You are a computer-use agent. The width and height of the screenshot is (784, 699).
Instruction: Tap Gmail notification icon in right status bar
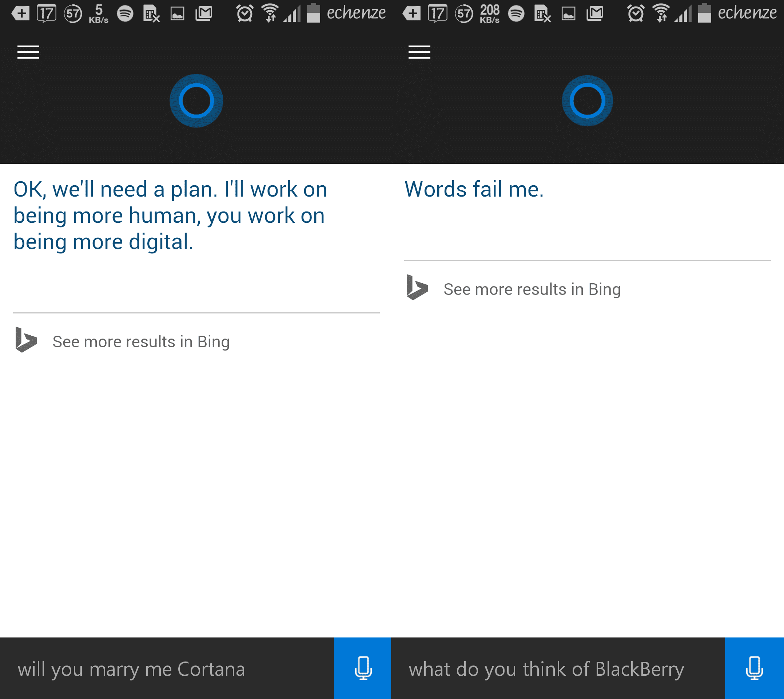[x=594, y=14]
